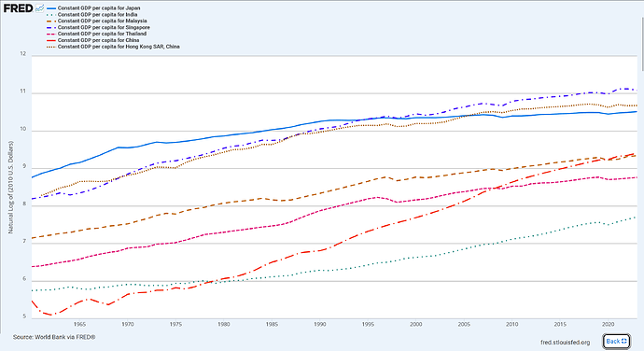Select legend entry for Thailand GDP per capita
The image size is (644, 351).
point(102,34)
